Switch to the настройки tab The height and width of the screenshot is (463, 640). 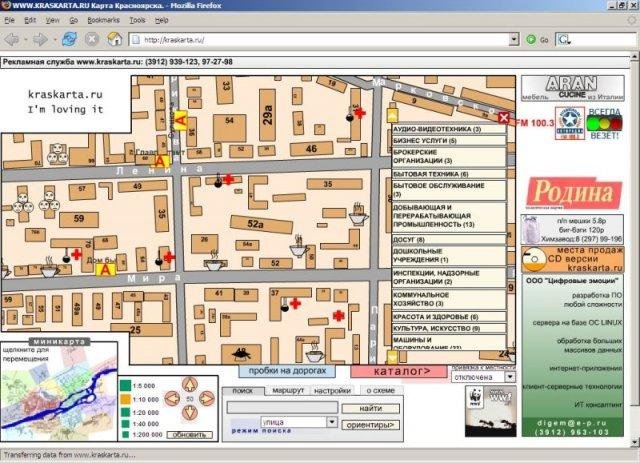pyautogui.click(x=332, y=391)
